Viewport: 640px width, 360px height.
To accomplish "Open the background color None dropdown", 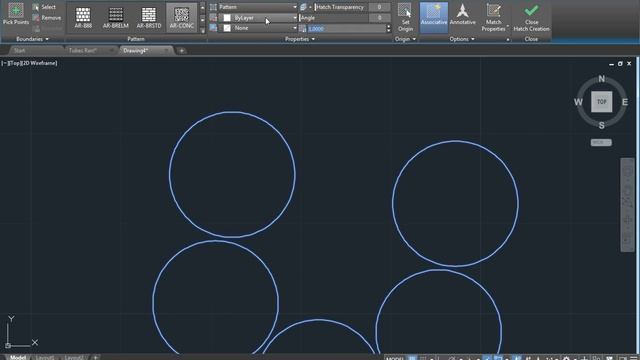I will 258,28.
